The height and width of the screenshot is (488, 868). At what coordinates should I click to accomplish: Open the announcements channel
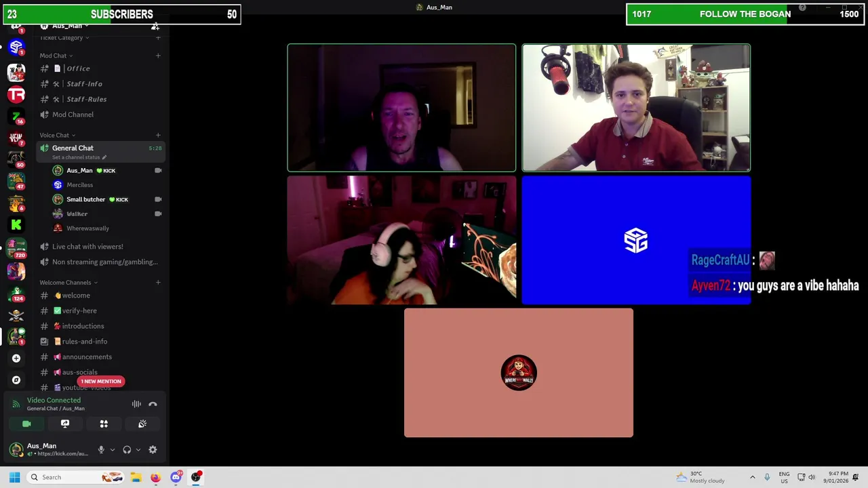pyautogui.click(x=100, y=357)
